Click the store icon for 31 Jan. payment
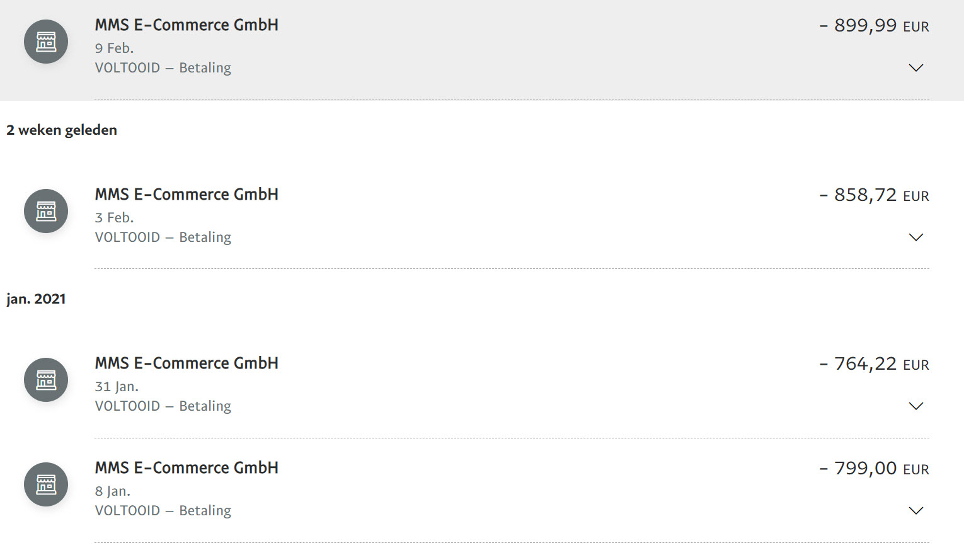 tap(46, 380)
